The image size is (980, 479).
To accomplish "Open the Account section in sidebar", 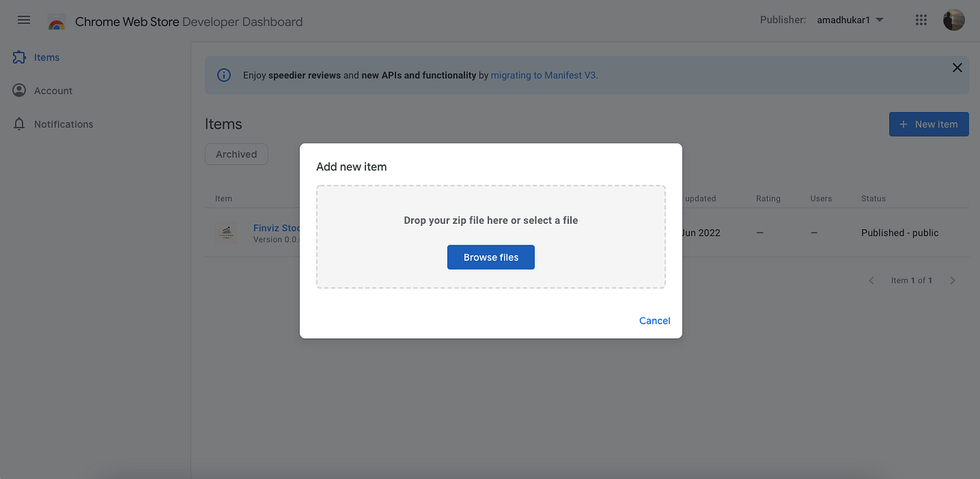I will [x=53, y=90].
